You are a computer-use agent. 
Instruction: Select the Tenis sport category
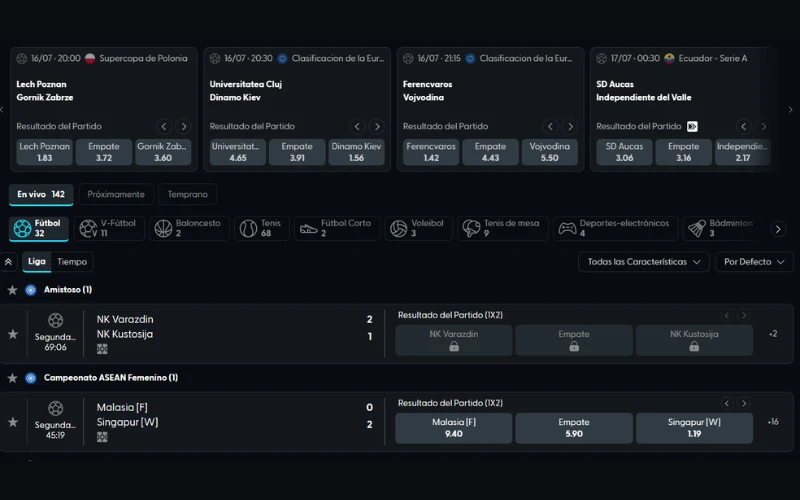[x=261, y=228]
